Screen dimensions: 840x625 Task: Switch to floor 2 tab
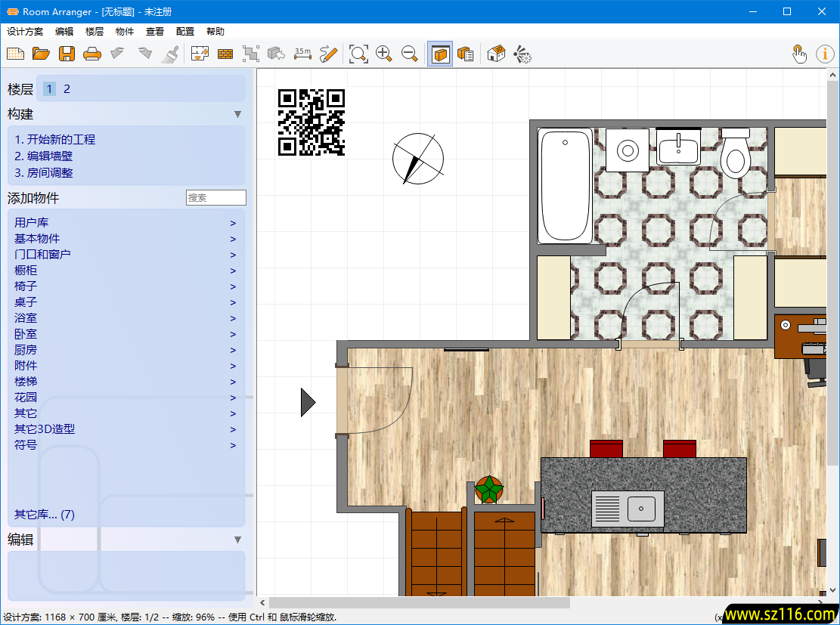pos(67,89)
